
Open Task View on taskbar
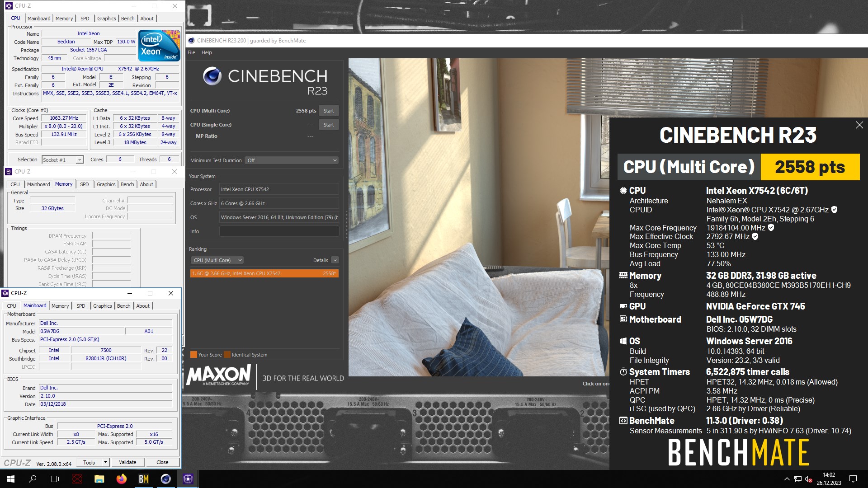click(54, 479)
